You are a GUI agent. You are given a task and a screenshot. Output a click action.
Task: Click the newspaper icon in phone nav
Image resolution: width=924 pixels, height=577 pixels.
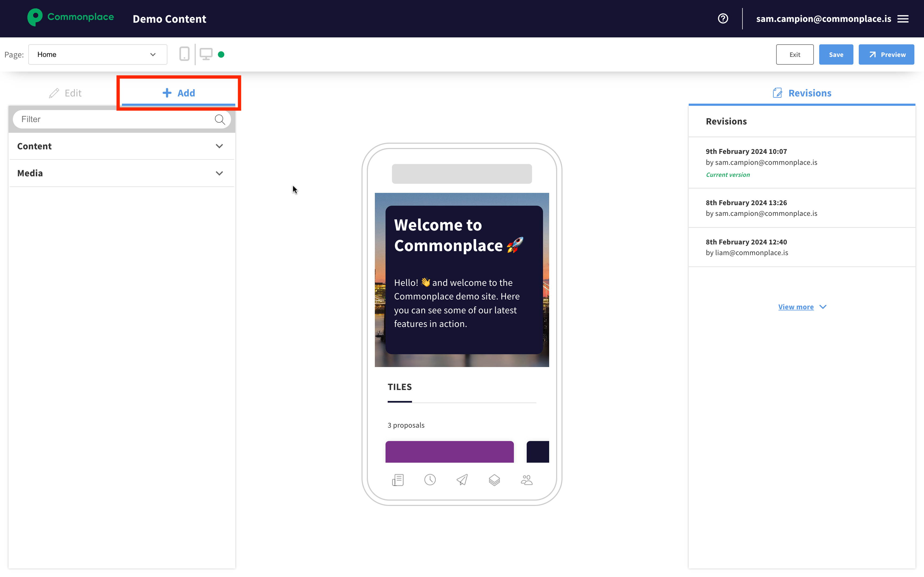point(398,480)
